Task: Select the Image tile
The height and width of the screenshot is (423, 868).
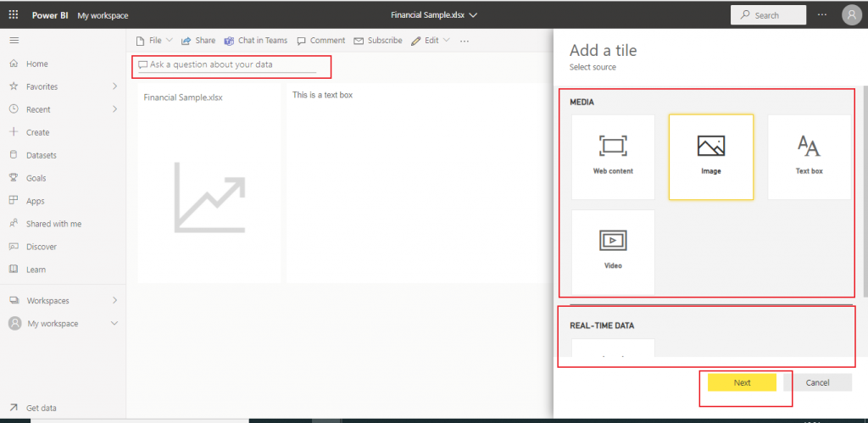Action: [711, 157]
